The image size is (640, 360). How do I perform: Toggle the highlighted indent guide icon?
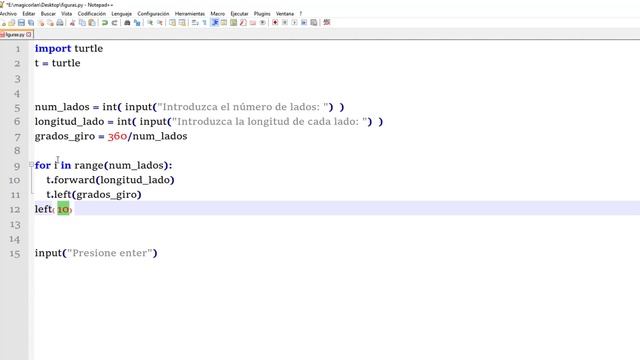pos(215,23)
